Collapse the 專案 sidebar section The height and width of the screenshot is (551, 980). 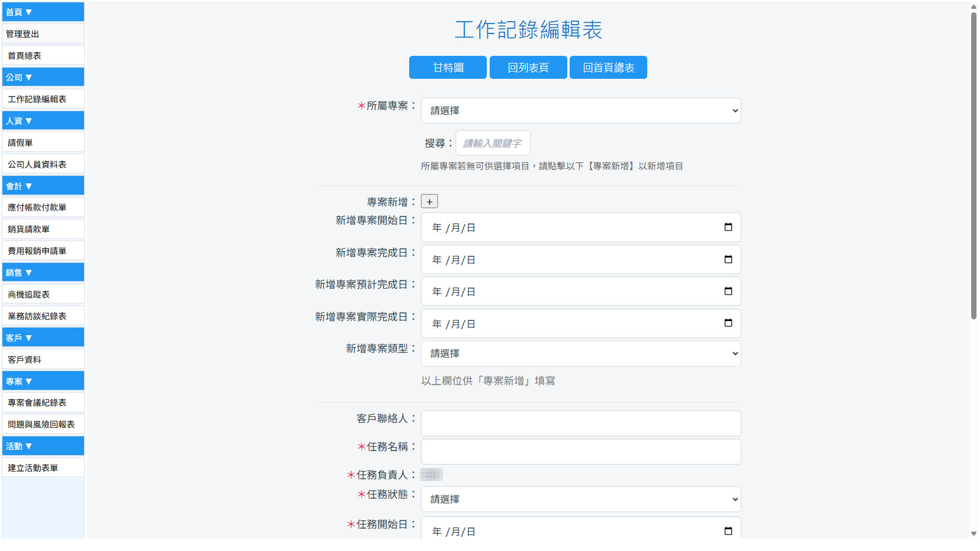43,381
